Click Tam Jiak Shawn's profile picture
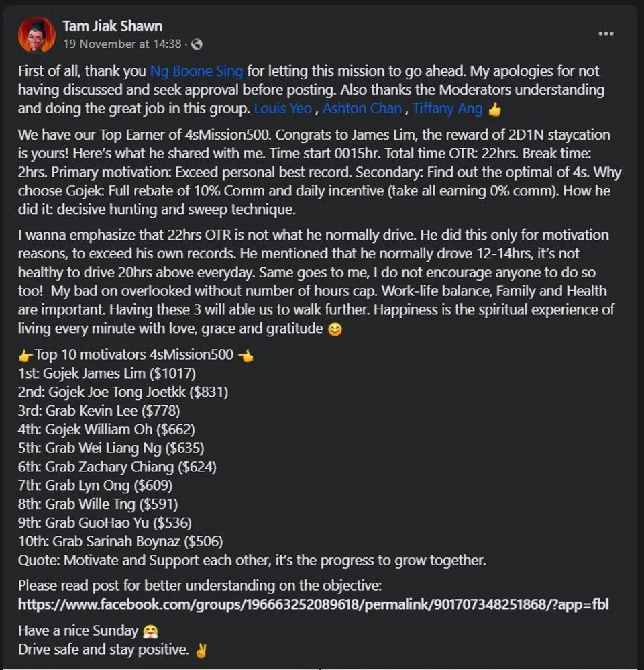The width and height of the screenshot is (644, 670). pos(37,35)
